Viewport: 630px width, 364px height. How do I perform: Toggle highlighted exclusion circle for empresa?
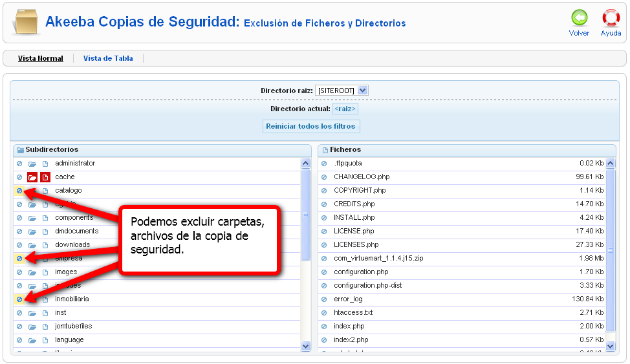coord(19,259)
